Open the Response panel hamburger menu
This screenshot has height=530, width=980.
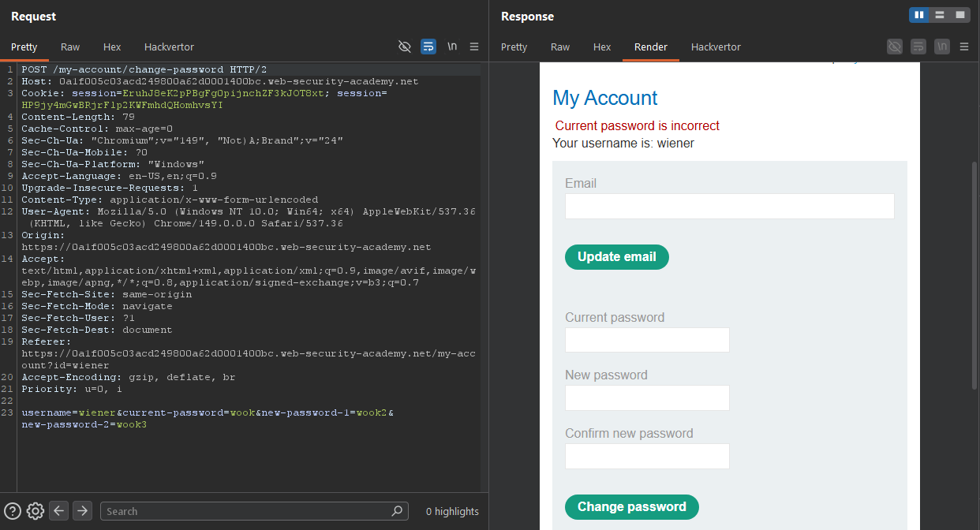(964, 47)
